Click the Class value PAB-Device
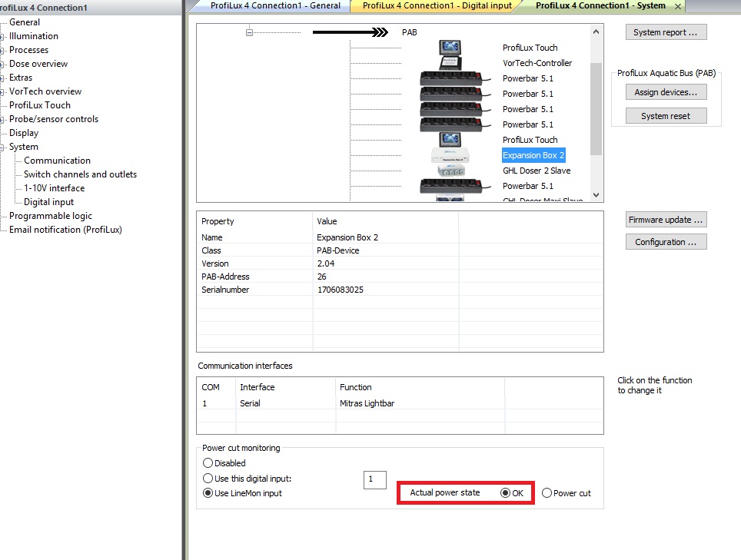 338,250
